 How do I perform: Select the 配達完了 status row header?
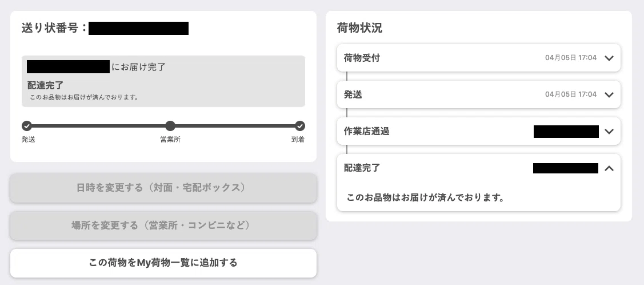coord(478,168)
